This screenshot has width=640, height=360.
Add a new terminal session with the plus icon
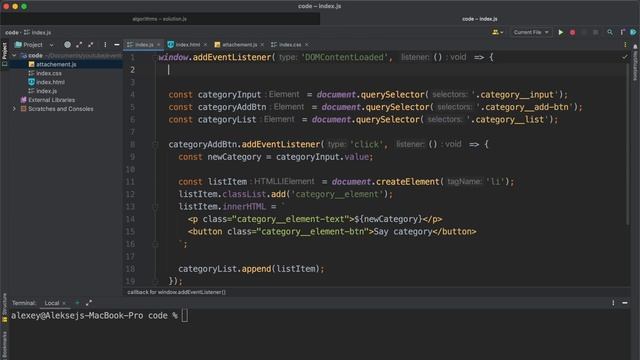tap(77, 303)
